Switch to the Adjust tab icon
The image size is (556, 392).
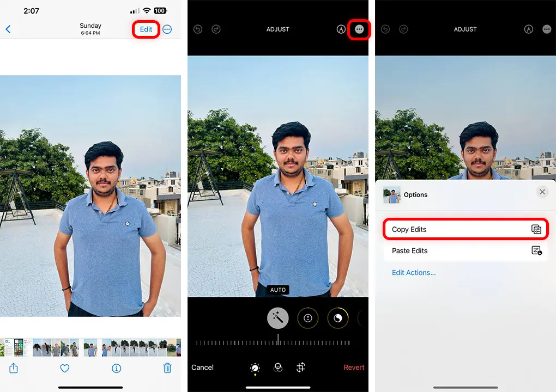pyautogui.click(x=255, y=368)
